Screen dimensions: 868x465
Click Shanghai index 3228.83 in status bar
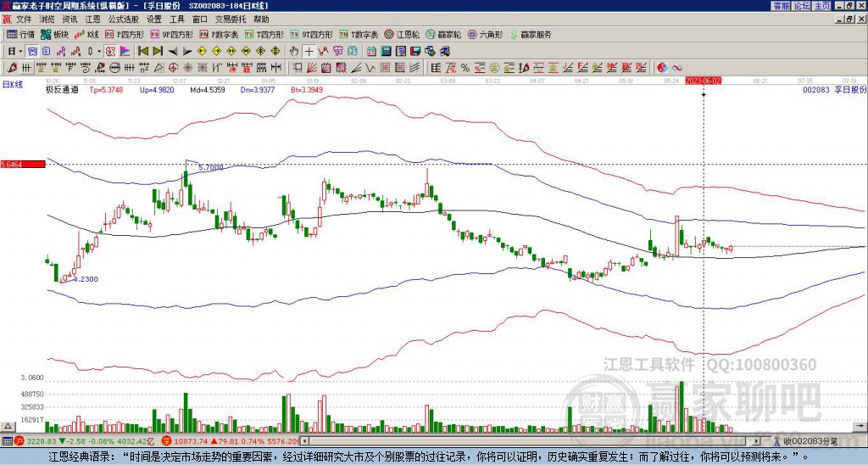pos(42,441)
